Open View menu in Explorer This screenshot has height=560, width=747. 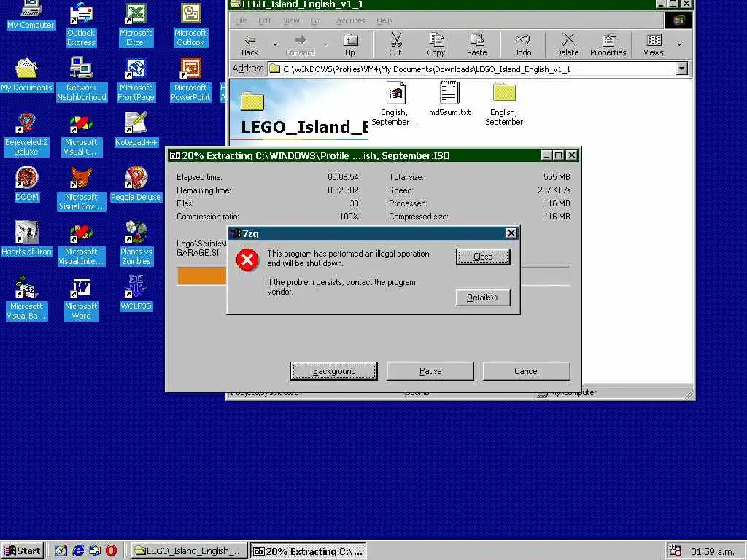point(292,20)
